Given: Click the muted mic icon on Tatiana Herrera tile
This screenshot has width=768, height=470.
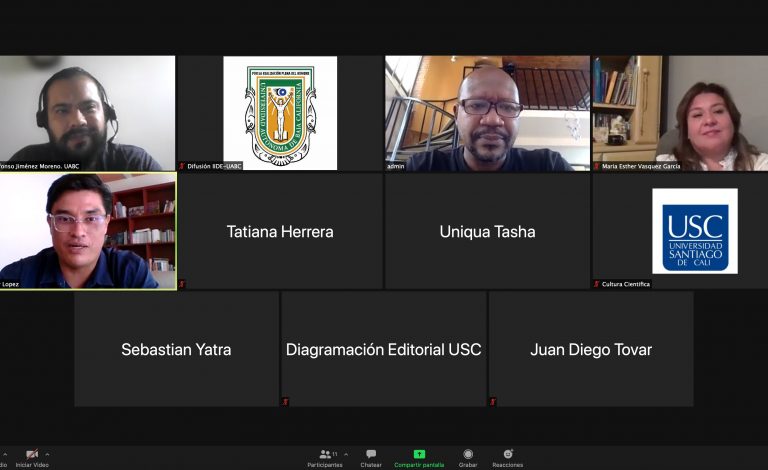Looking at the screenshot, I should (182, 284).
